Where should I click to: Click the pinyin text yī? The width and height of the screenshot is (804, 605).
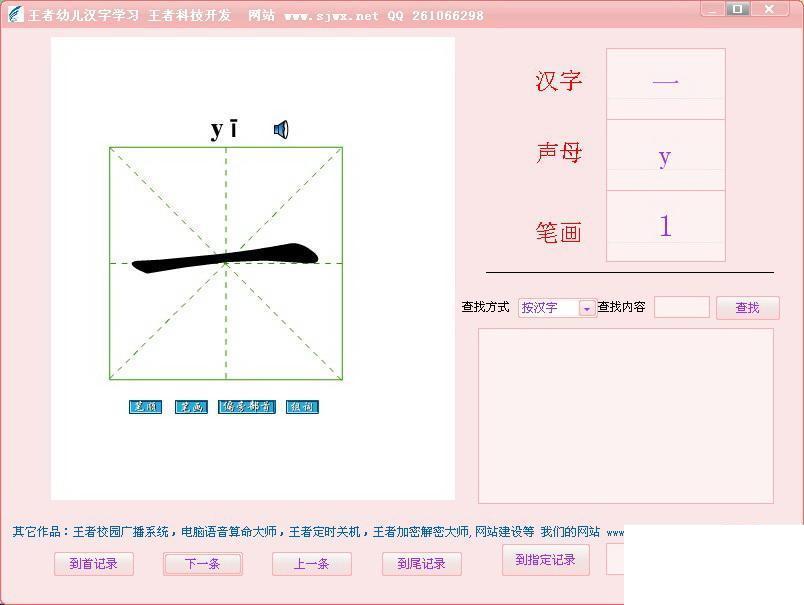coord(225,130)
